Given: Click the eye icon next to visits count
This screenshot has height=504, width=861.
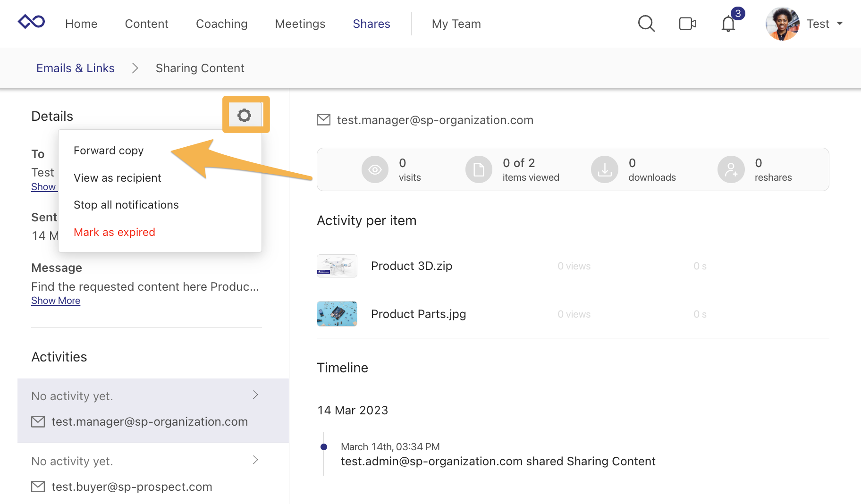Looking at the screenshot, I should pos(375,169).
